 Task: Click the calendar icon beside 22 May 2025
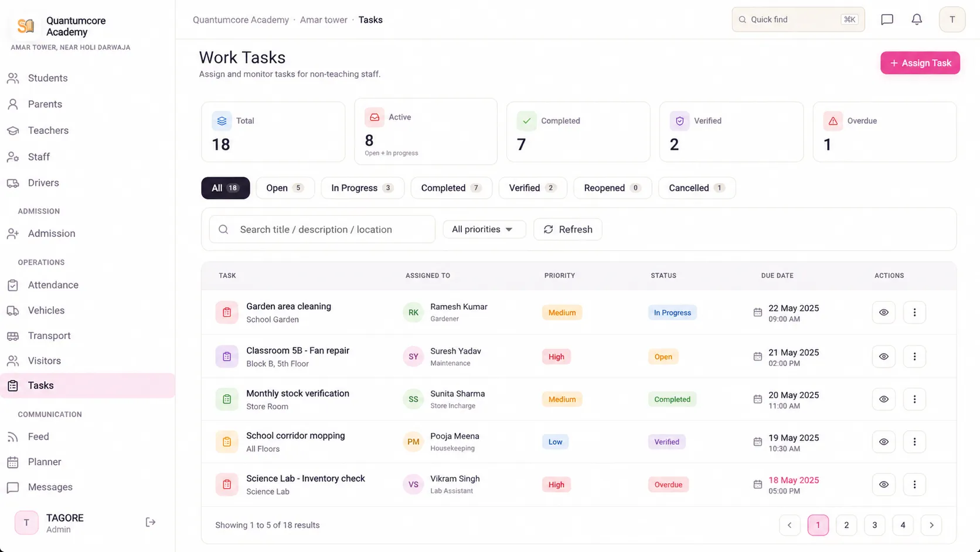click(x=757, y=313)
